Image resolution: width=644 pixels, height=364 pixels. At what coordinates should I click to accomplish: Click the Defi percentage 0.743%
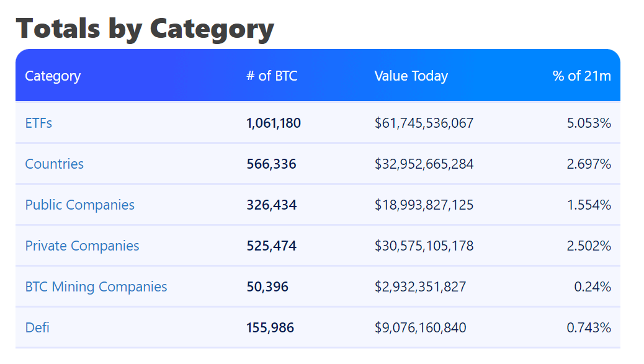[x=589, y=327]
